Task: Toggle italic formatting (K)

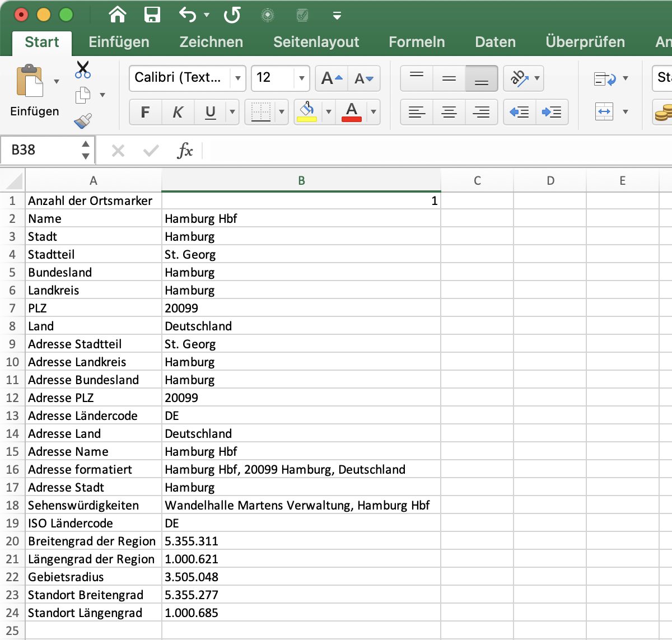Action: 178,112
